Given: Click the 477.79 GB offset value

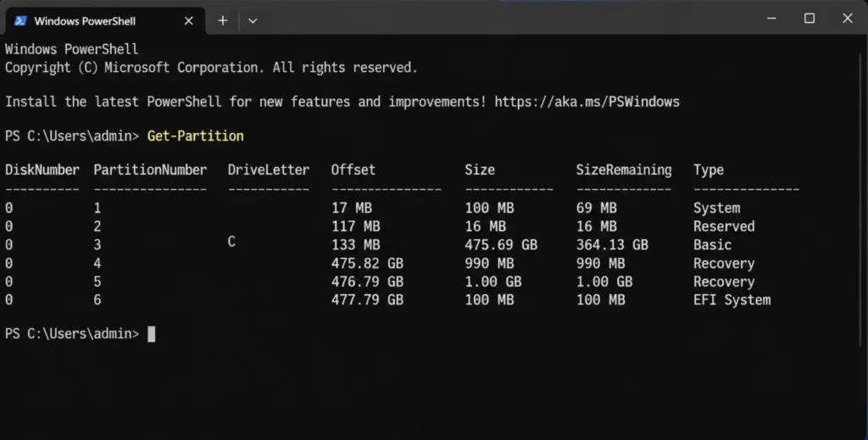Looking at the screenshot, I should tap(367, 300).
